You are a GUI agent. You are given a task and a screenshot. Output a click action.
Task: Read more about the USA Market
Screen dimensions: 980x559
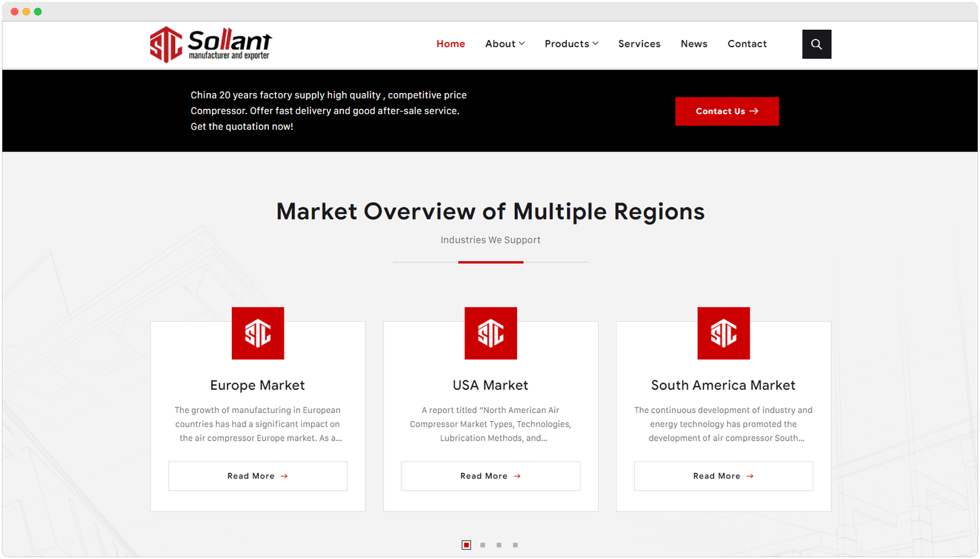[x=491, y=476]
